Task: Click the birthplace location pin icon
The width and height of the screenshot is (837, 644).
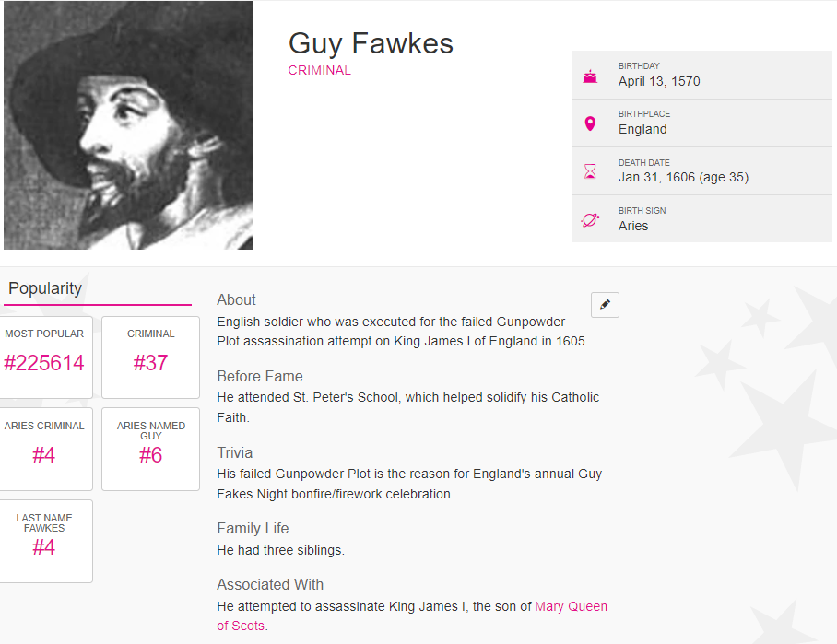Action: click(590, 123)
